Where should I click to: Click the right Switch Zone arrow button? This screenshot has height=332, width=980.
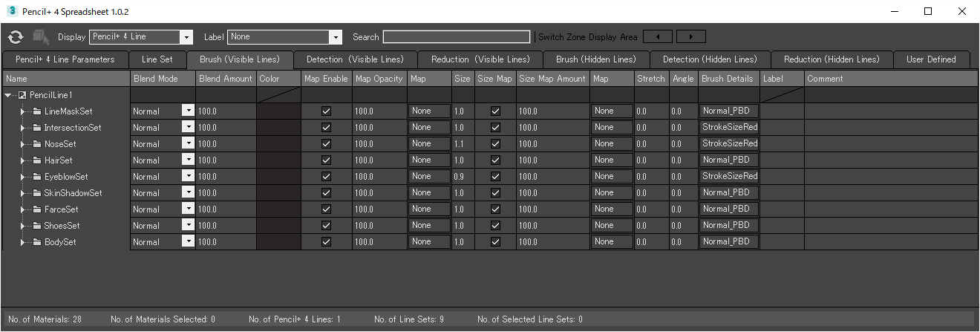pos(690,36)
